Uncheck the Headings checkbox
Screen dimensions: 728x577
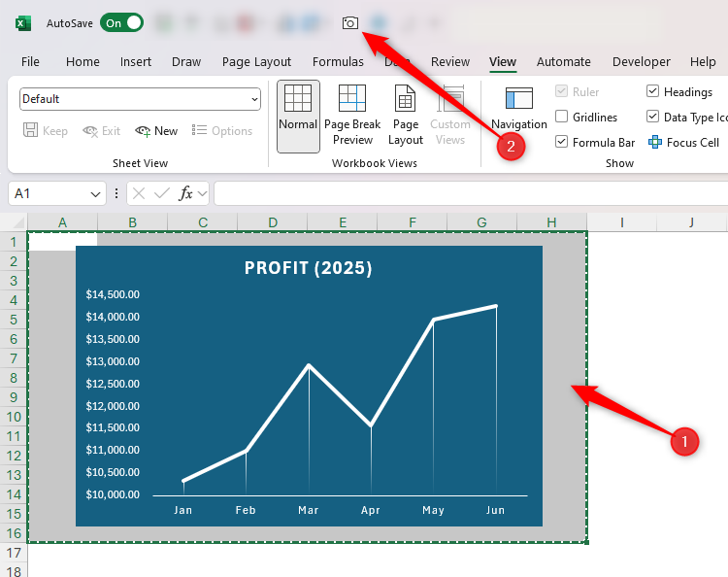point(652,92)
